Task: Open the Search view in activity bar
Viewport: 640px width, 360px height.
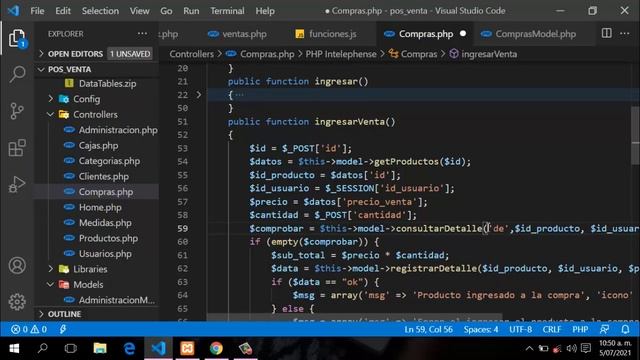Action: tap(17, 75)
